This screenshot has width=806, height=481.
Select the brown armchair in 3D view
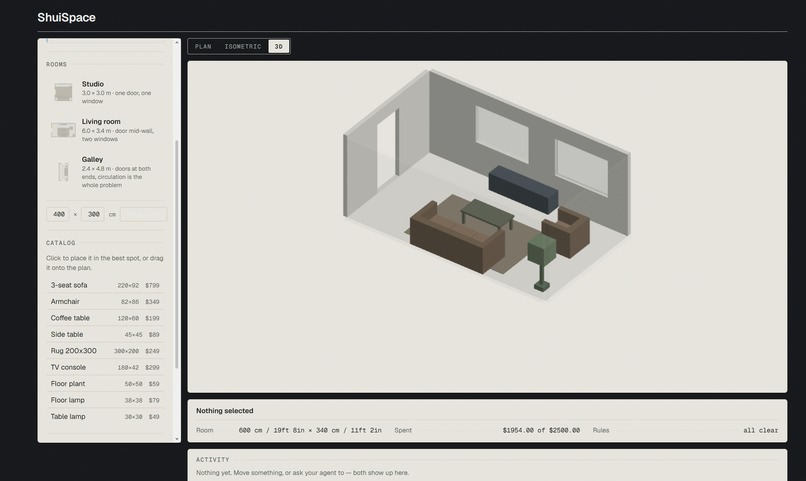coord(568,231)
